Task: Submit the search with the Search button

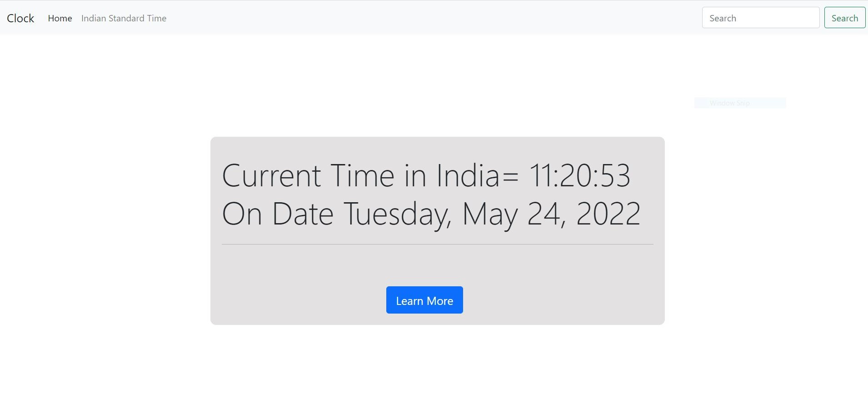Action: [x=844, y=18]
